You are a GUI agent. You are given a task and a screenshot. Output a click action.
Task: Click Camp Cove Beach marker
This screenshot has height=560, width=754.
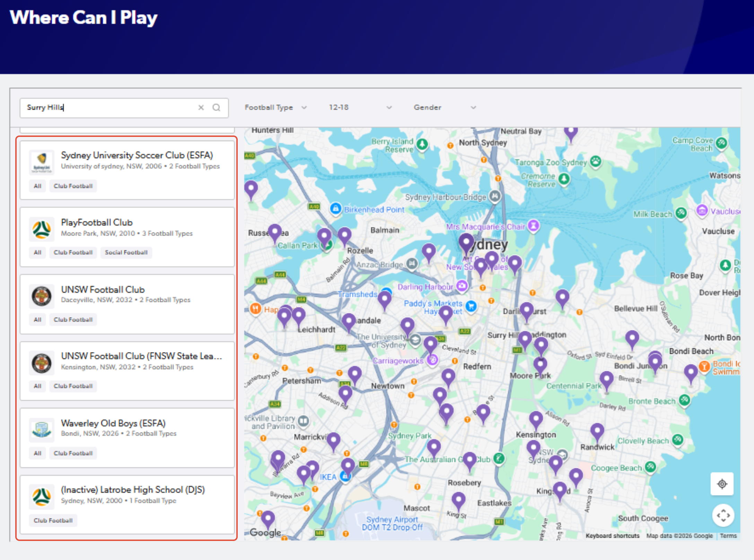point(721,143)
